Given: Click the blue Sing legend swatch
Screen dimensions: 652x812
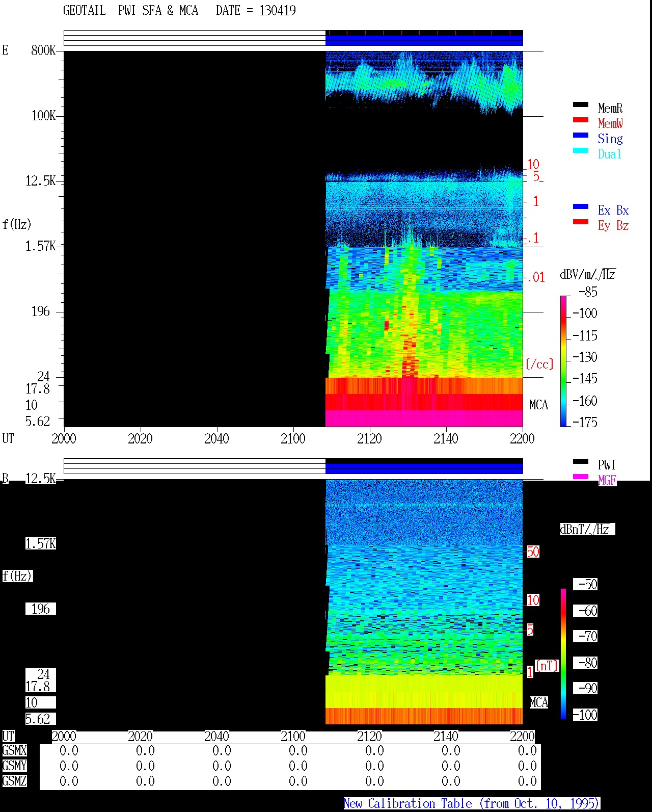Looking at the screenshot, I should [x=581, y=135].
